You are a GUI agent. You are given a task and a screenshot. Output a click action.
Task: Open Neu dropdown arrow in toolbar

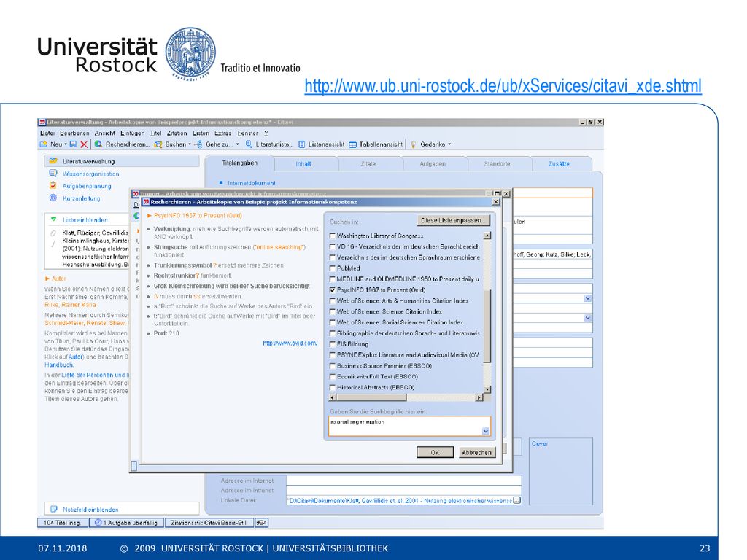pyautogui.click(x=66, y=144)
